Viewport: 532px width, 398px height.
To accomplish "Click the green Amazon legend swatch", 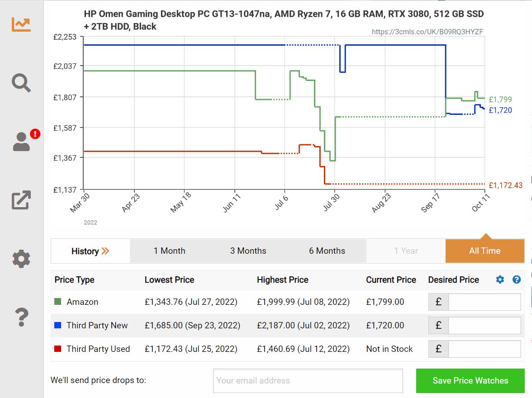I will 57,302.
